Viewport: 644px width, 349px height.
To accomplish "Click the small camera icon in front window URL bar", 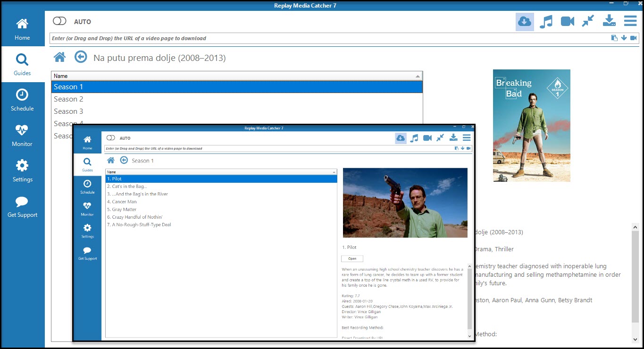I will point(468,148).
